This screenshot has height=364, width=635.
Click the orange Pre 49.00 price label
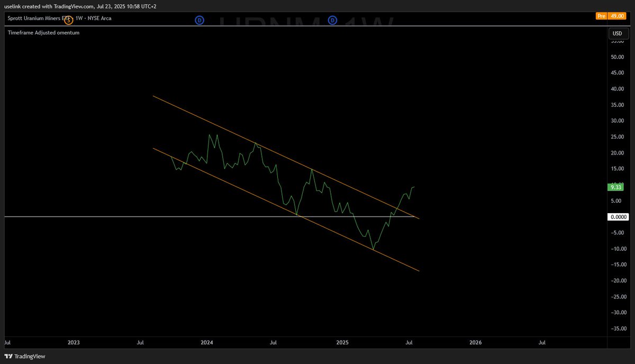click(x=610, y=16)
